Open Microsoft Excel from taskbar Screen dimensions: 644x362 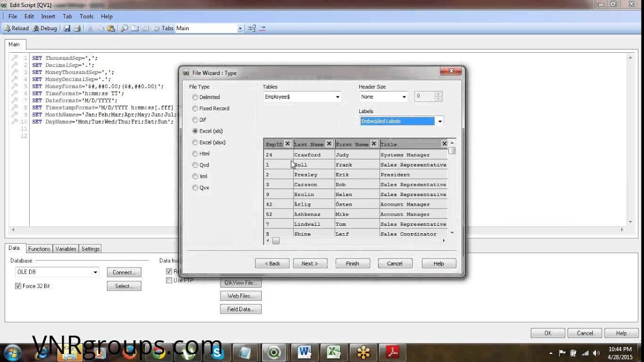pyautogui.click(x=334, y=352)
